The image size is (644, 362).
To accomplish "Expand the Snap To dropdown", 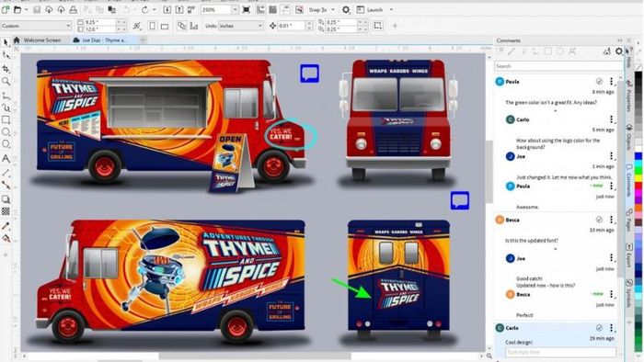I will (x=333, y=9).
